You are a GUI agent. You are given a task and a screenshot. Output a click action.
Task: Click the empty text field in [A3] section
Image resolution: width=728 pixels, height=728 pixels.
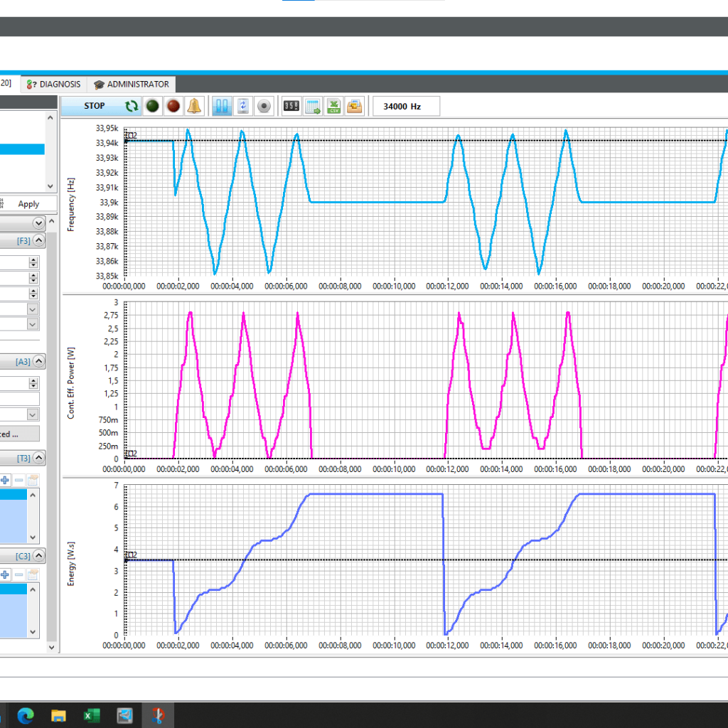19,399
